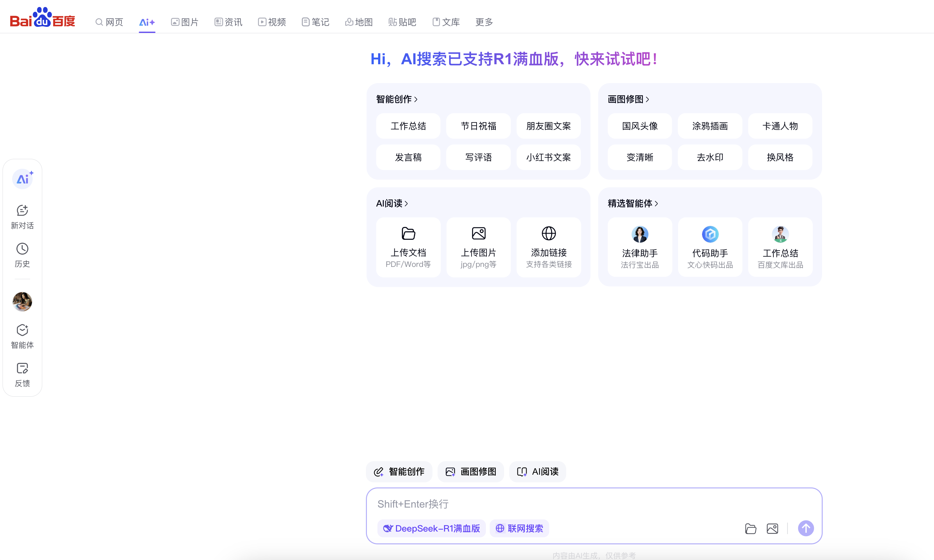Expand the 精选智能体 section chevron
This screenshot has height=560, width=934.
pos(656,203)
